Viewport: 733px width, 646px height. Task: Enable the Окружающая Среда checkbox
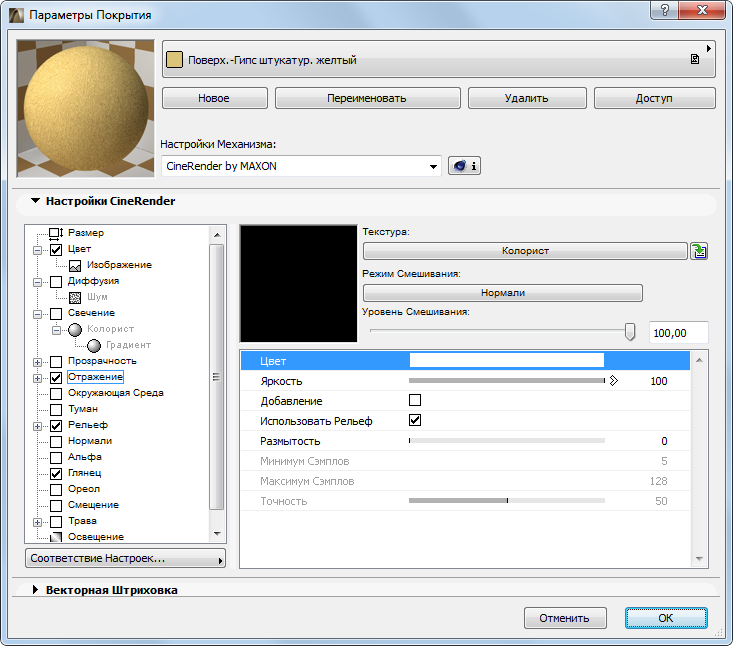56,394
